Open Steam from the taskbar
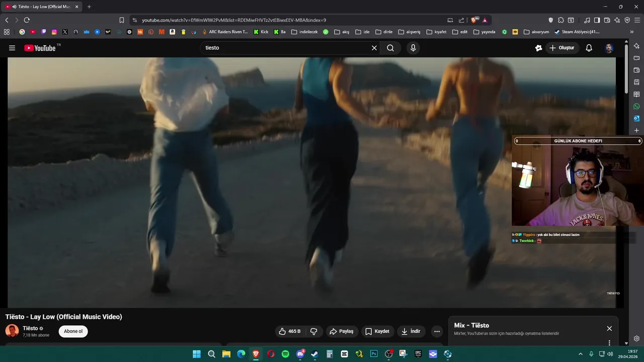Viewport: 644px width, 362px height. pos(315,354)
